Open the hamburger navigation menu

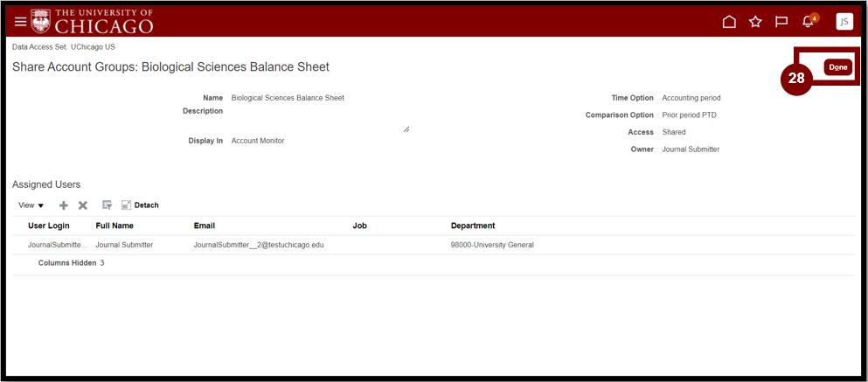(x=20, y=22)
